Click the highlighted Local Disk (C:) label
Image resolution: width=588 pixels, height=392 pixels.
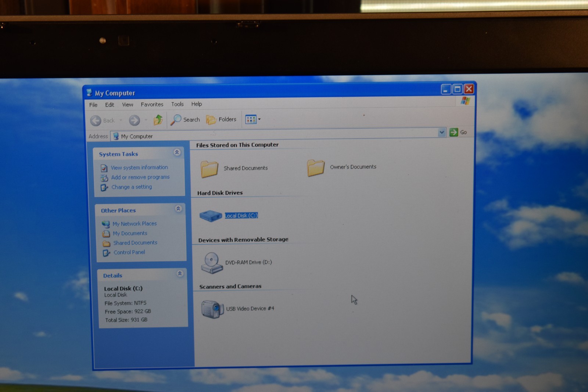tap(241, 216)
